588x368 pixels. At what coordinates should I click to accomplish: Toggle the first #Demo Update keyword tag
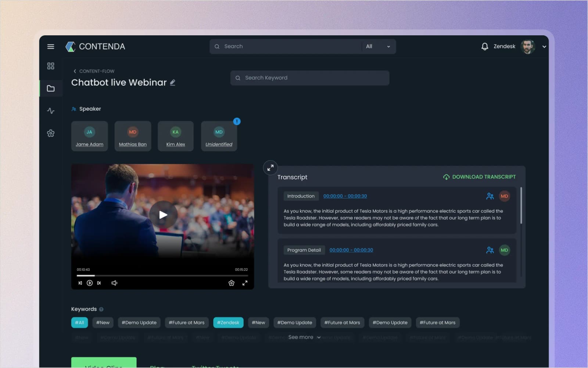point(139,323)
